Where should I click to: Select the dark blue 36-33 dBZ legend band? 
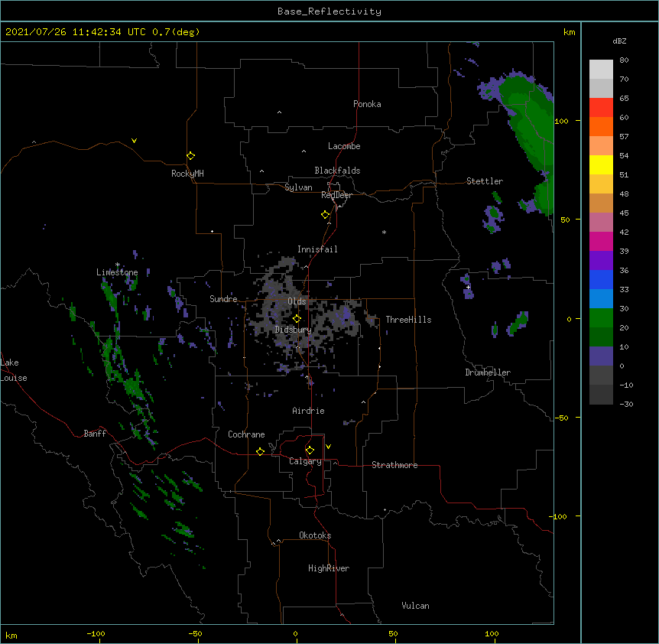coord(601,279)
